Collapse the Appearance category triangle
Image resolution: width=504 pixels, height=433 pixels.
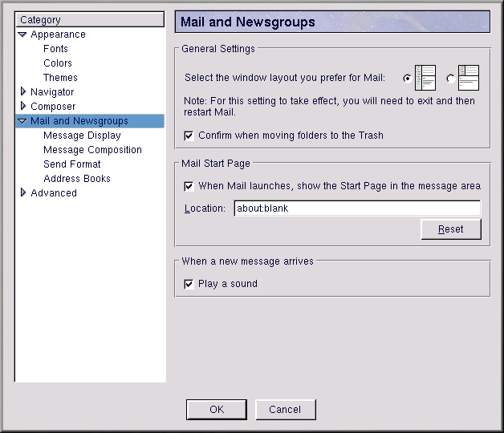[22, 34]
